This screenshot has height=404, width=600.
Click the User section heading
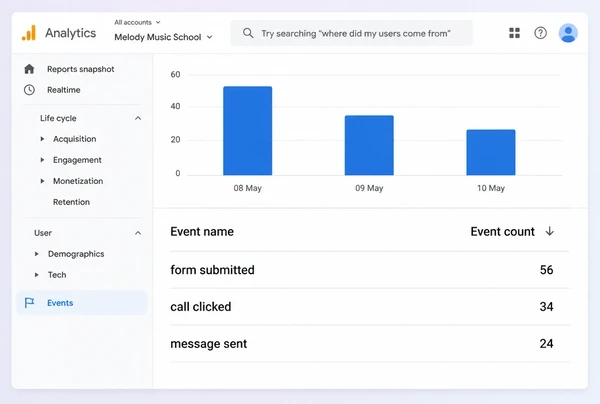pos(43,233)
